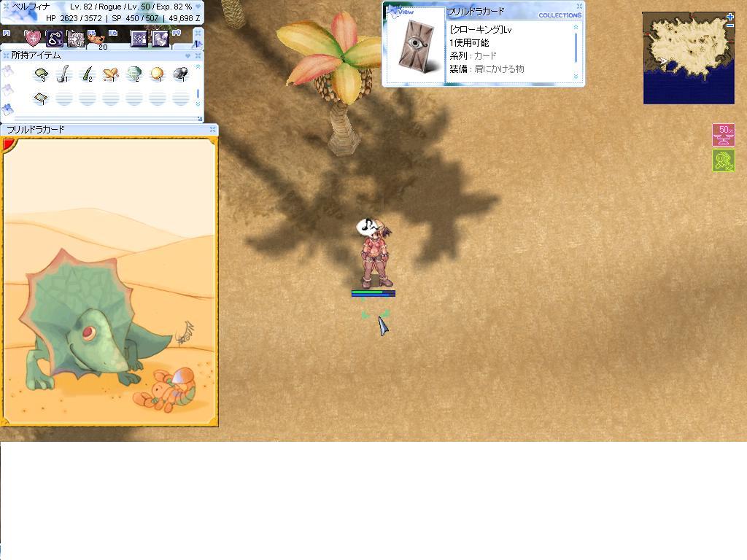This screenshot has height=560, width=747.
Task: Click the 系列 : カード description line
Action: tap(473, 55)
